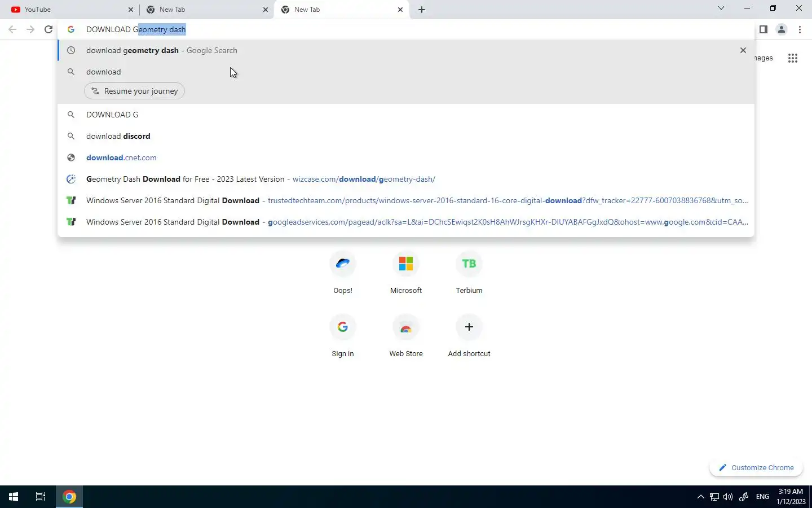Click Add shortcut plus tile
The height and width of the screenshot is (508, 812).
pos(469,327)
